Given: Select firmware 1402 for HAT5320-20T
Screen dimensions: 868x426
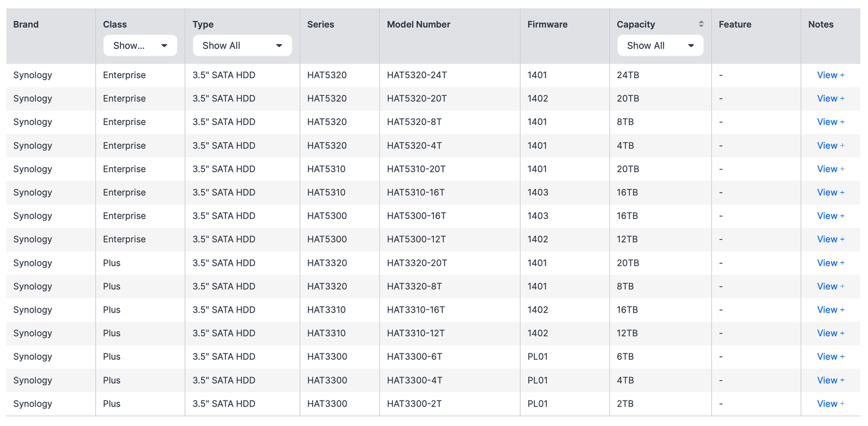Looking at the screenshot, I should tap(538, 98).
